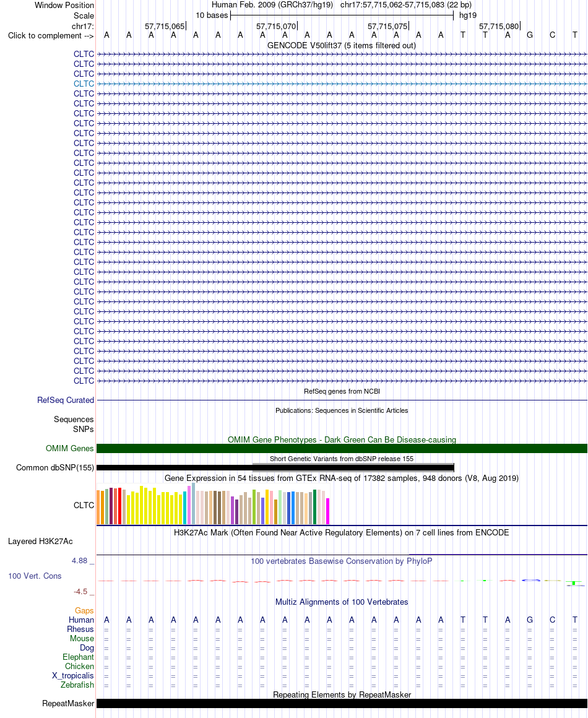This screenshot has height=718, width=588.
Task: Click the -4.5 PhyloP lower scale value
Action: point(80,592)
